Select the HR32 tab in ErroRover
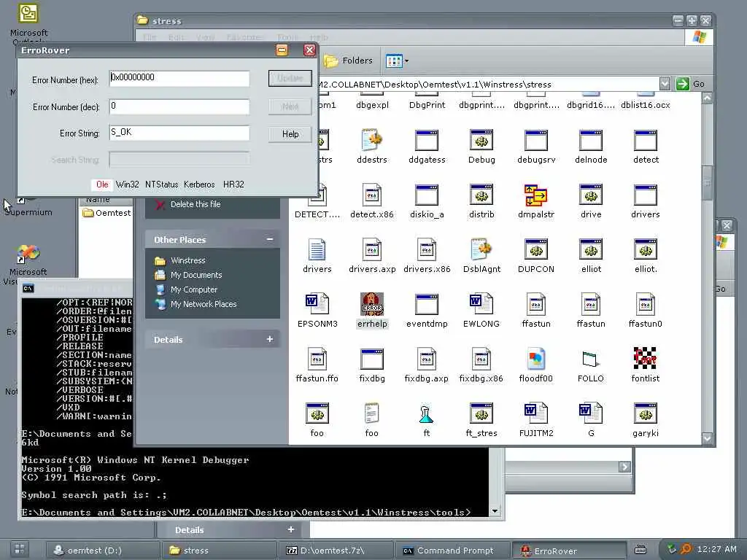Viewport: 747px width, 560px height. click(x=233, y=184)
